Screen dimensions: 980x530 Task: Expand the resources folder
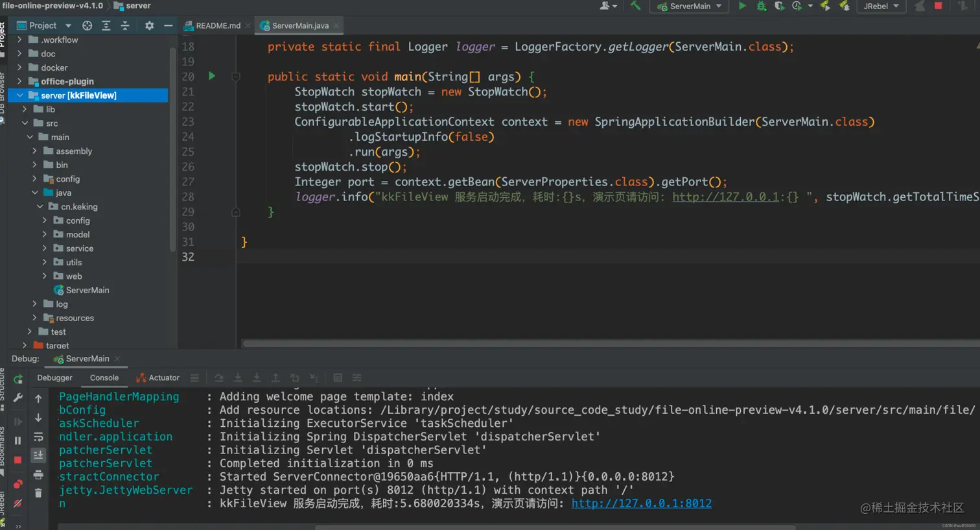(34, 318)
